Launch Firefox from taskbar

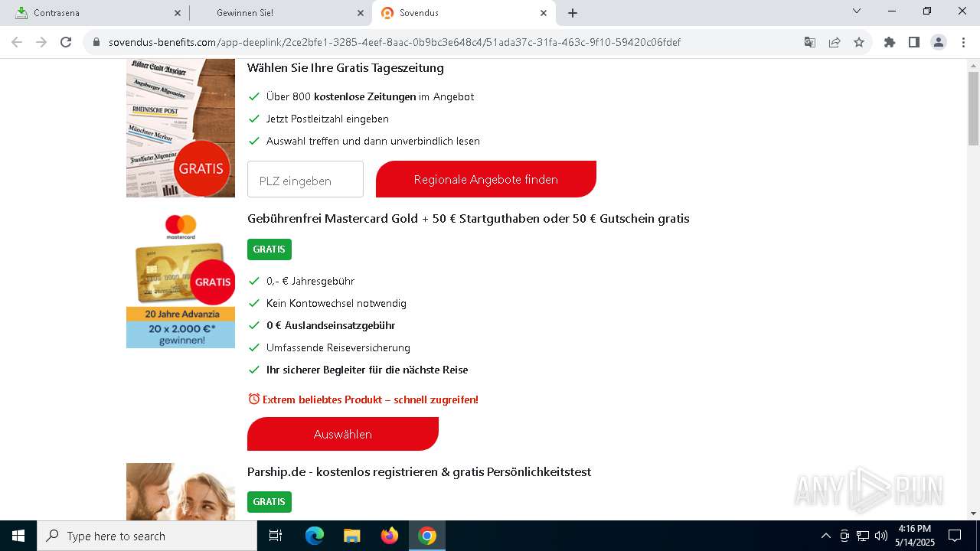click(390, 536)
